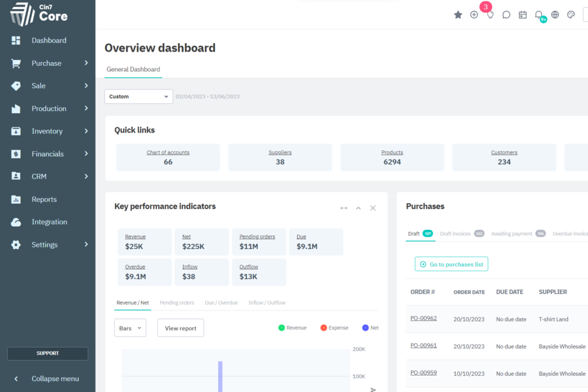
Task: Click the SUPPORT button
Action: coord(48,353)
